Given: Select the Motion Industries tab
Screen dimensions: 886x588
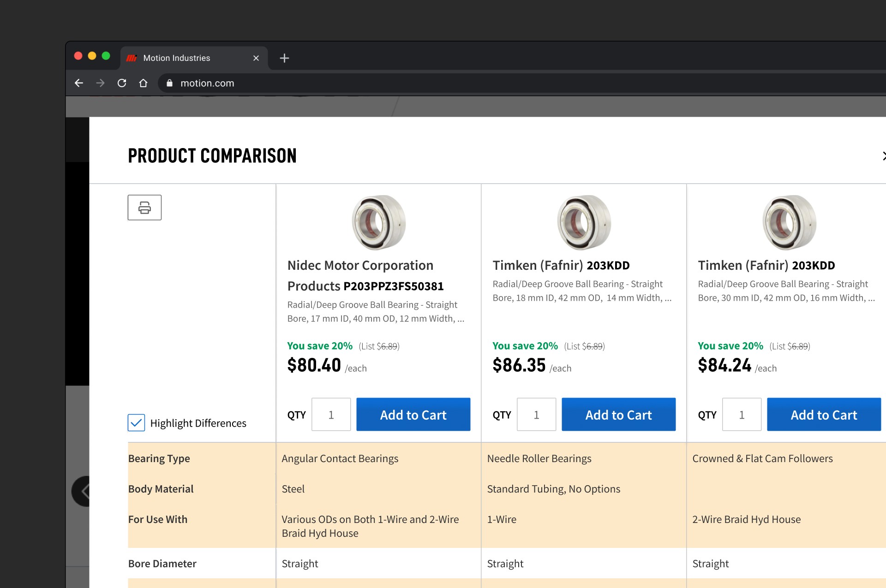Looking at the screenshot, I should [x=194, y=58].
